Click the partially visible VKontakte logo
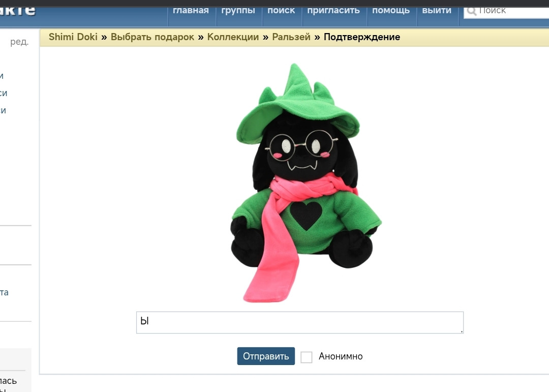 17,11
